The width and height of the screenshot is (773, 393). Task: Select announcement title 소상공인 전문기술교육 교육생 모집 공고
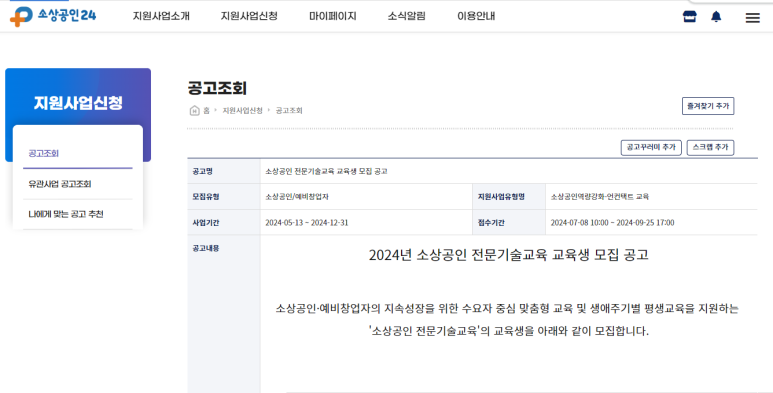326,172
